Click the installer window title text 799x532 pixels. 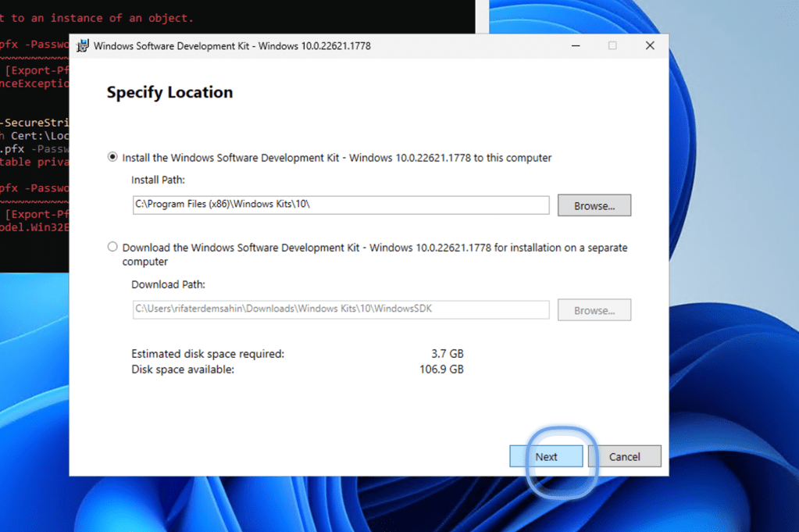(x=232, y=46)
